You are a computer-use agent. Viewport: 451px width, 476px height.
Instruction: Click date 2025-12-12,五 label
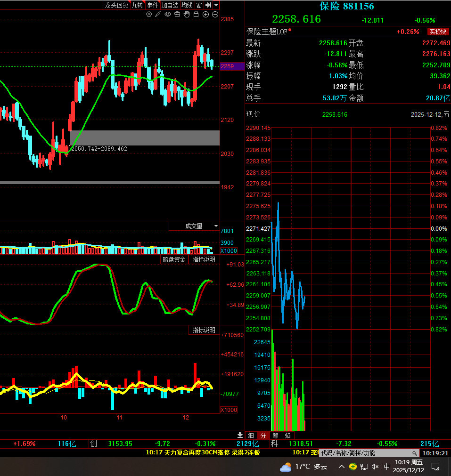430,114
